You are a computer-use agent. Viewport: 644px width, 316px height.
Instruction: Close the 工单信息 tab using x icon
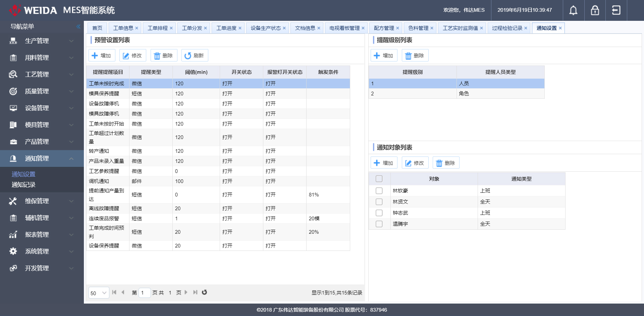coord(137,28)
